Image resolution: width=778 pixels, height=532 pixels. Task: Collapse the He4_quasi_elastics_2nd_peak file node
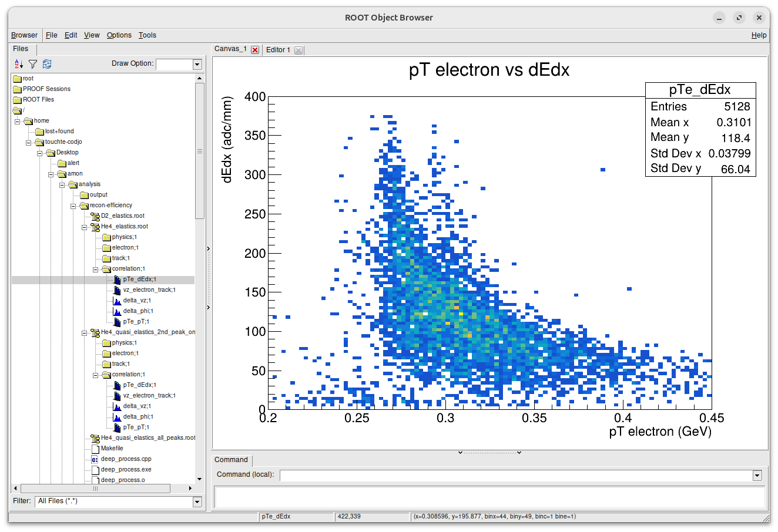tap(84, 333)
